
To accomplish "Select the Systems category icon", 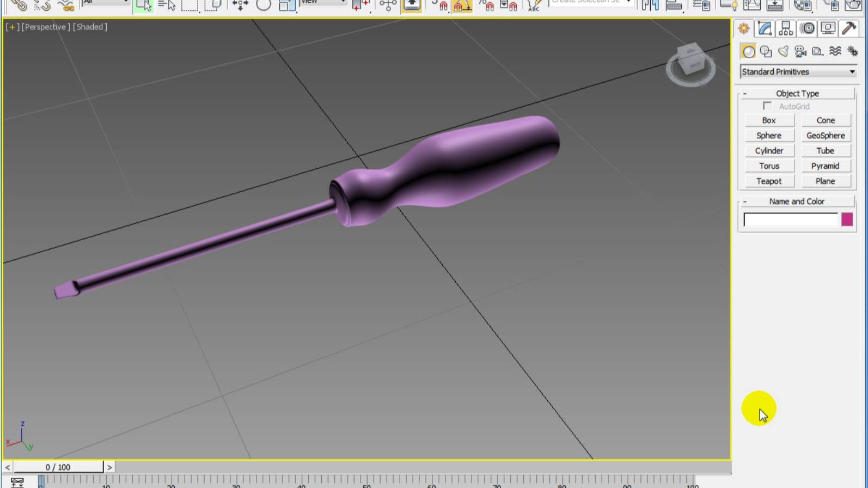I will click(852, 51).
